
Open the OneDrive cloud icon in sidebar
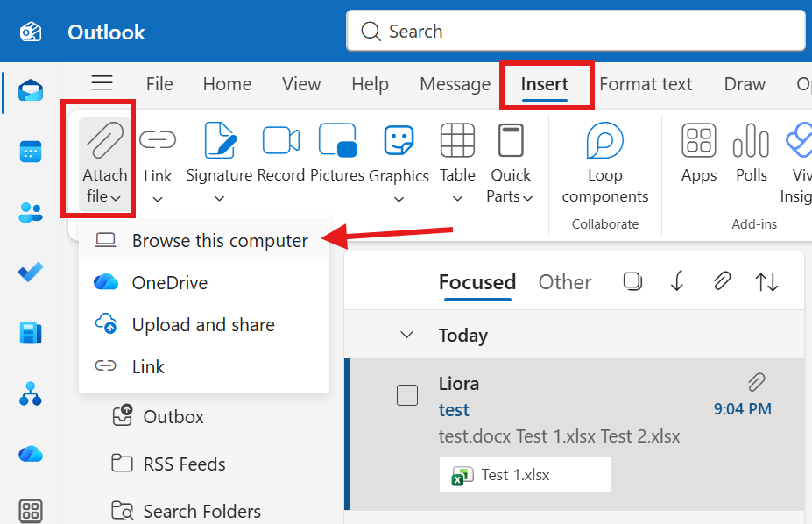coord(31,454)
